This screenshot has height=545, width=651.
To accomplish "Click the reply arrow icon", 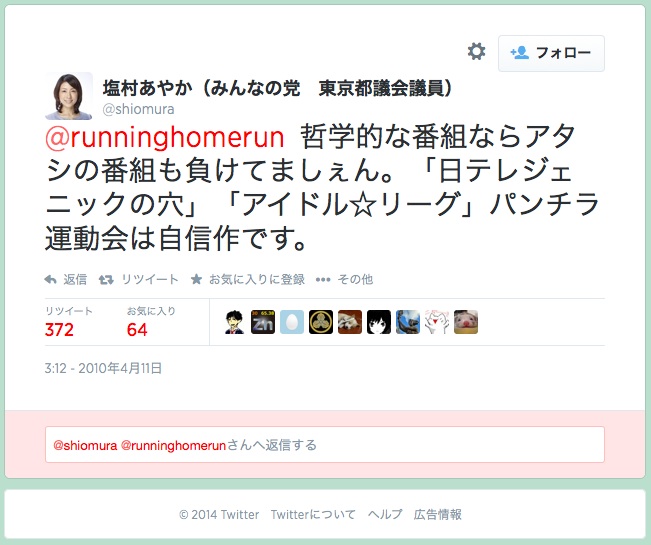I will 50,279.
